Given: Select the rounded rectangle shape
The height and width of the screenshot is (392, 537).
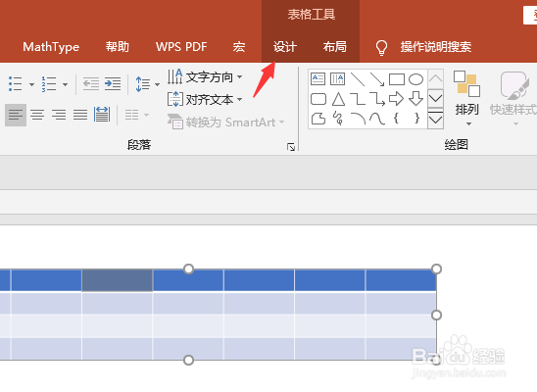Looking at the screenshot, I should pos(318,99).
